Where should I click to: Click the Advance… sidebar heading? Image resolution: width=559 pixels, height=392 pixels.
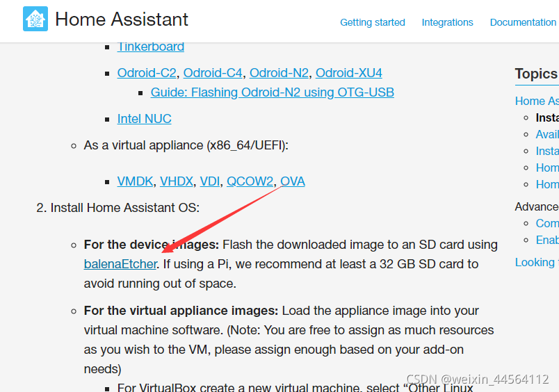point(537,206)
